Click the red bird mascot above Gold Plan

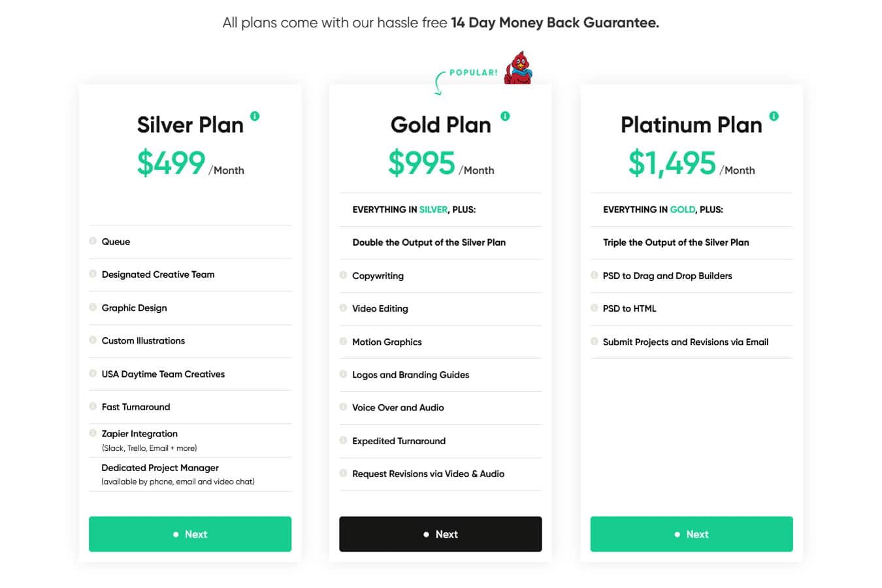[x=519, y=69]
